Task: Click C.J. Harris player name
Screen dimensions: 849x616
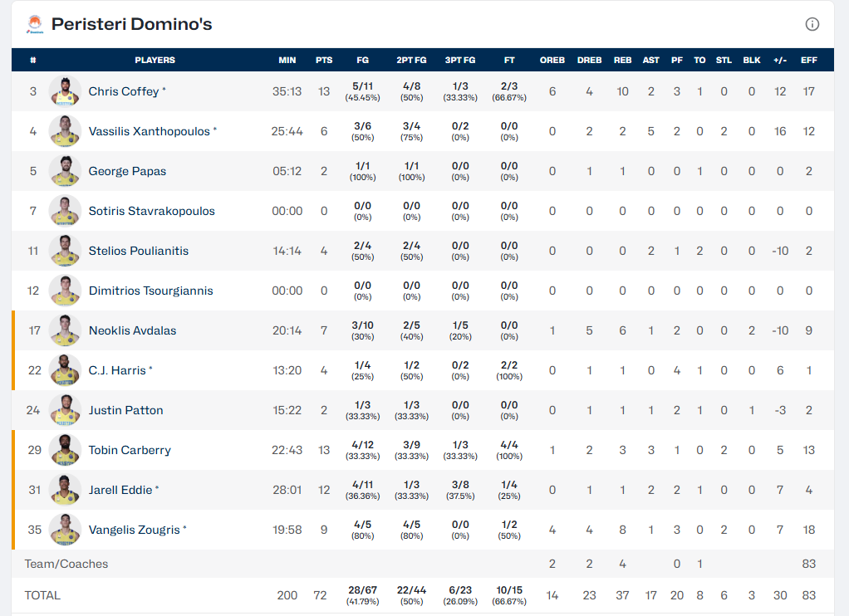Action: [x=117, y=370]
